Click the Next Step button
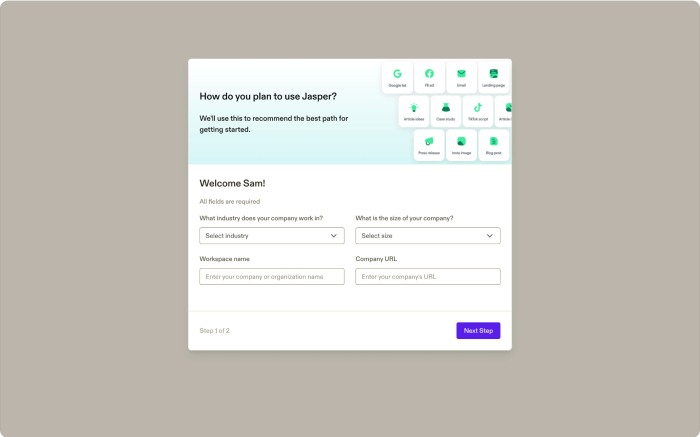700x437 pixels. pyautogui.click(x=478, y=331)
